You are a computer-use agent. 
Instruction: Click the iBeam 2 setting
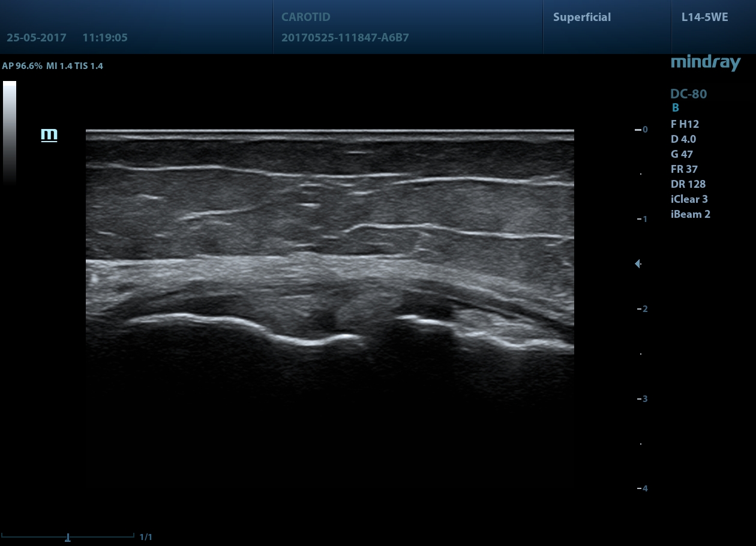[x=690, y=214]
